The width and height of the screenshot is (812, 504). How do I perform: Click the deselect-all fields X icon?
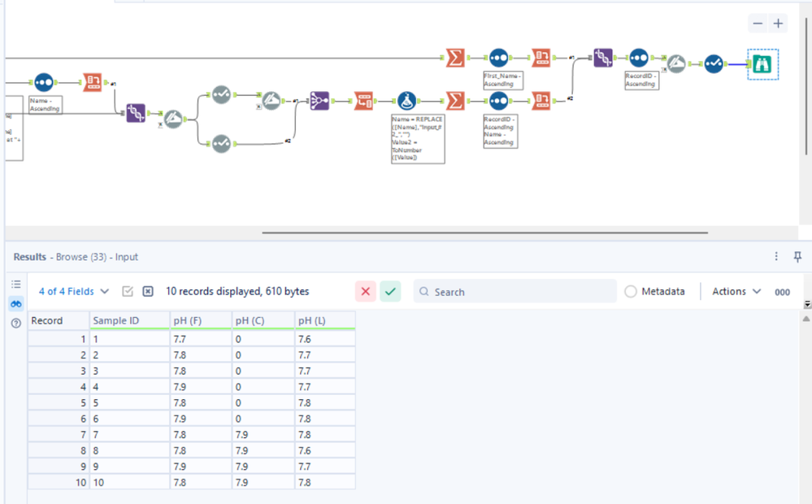[x=148, y=292]
